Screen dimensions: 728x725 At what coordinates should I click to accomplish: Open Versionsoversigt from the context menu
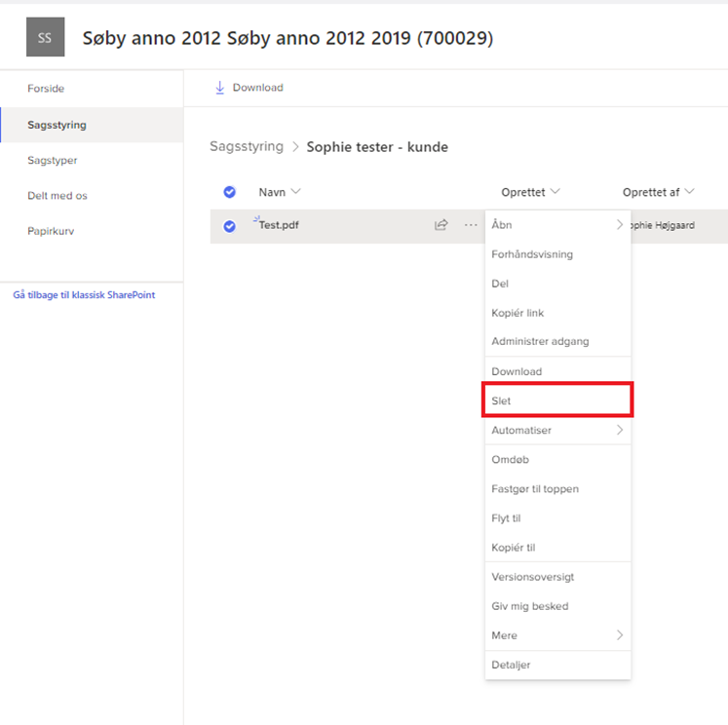[x=532, y=577]
